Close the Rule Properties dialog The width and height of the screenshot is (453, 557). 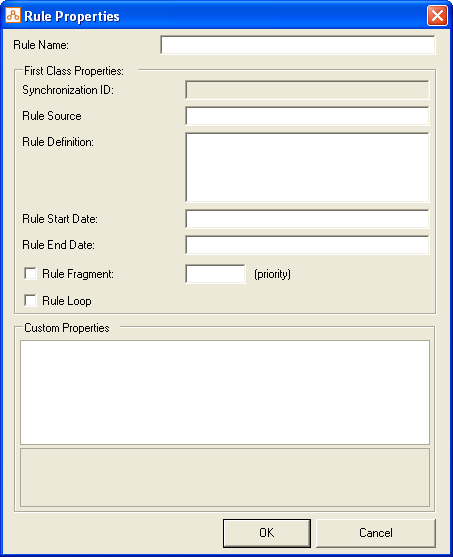pos(437,16)
